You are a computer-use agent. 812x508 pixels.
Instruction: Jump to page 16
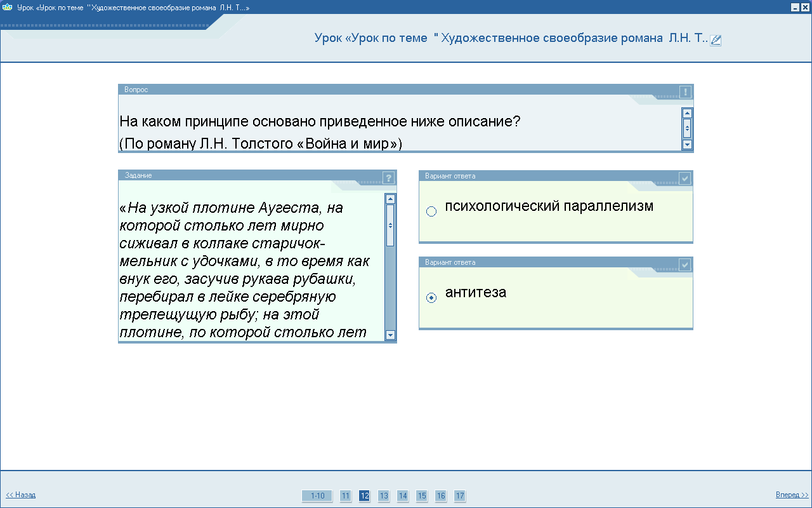(x=441, y=496)
